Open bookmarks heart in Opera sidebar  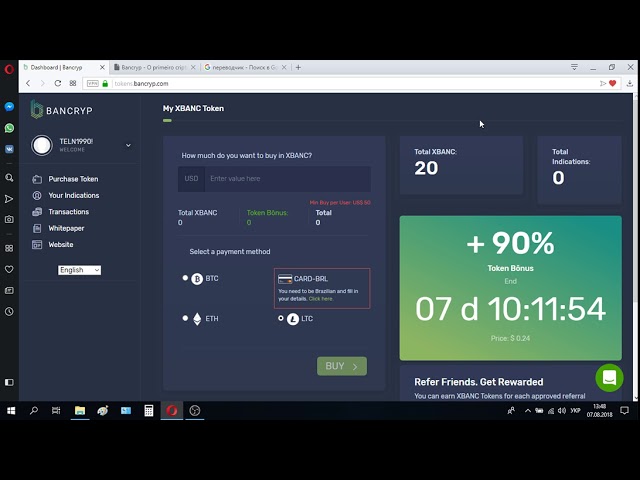coord(9,269)
